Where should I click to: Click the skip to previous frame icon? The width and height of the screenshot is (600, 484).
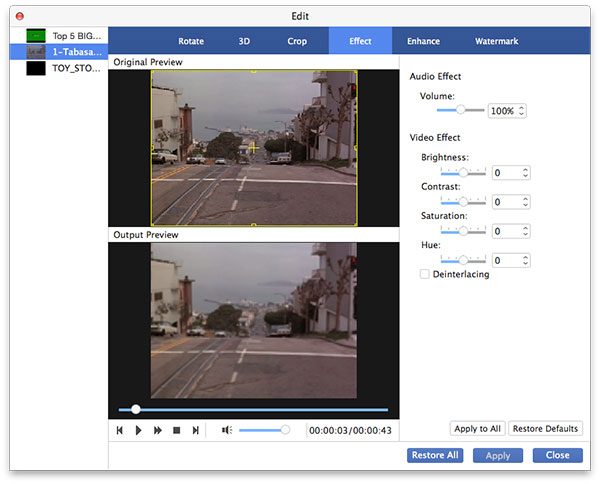(119, 430)
